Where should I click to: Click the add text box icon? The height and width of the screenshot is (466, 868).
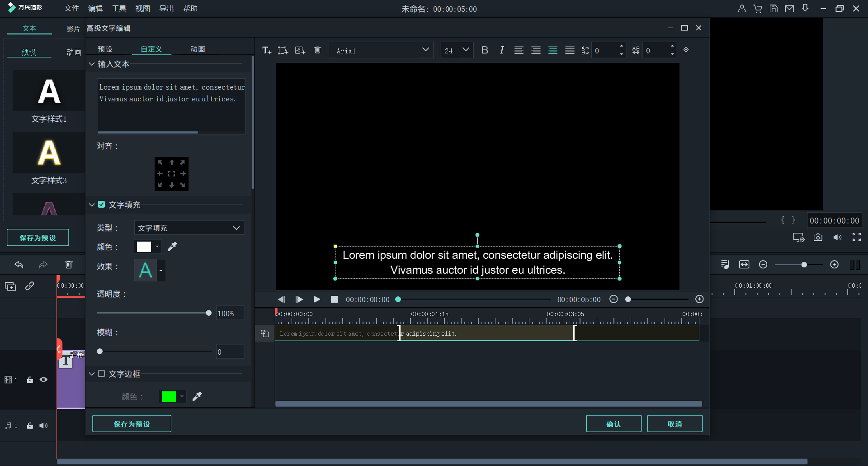267,50
